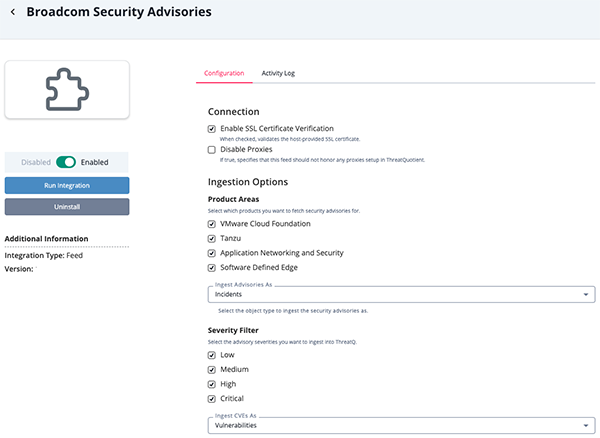This screenshot has height=438, width=600.
Task: Check the Disable Proxies box
Action: pos(212,150)
